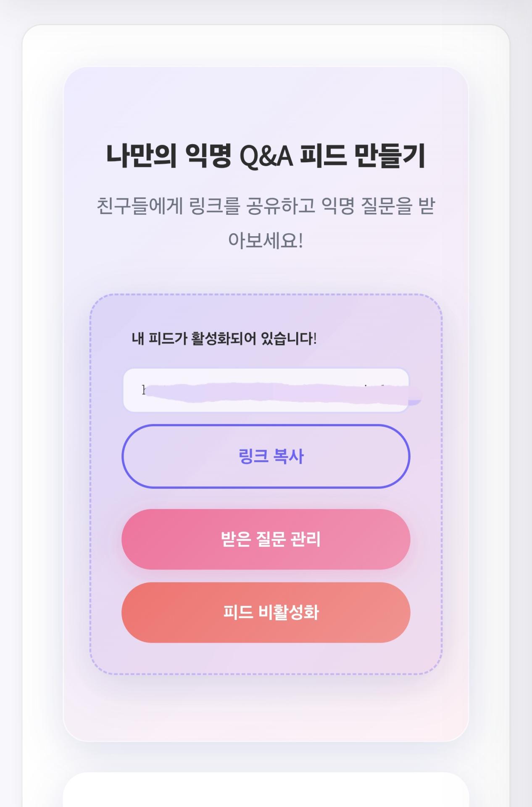532x807 pixels.
Task: Copy the feed link with 링크 복사
Action: click(266, 456)
